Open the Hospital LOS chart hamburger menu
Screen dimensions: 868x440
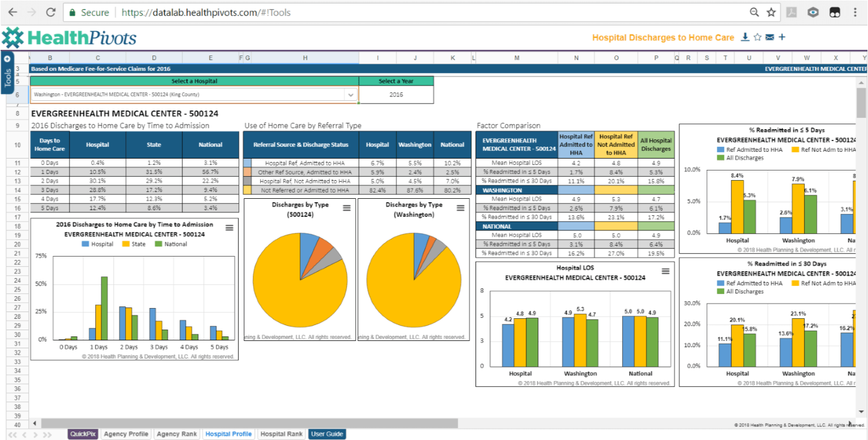coord(665,271)
